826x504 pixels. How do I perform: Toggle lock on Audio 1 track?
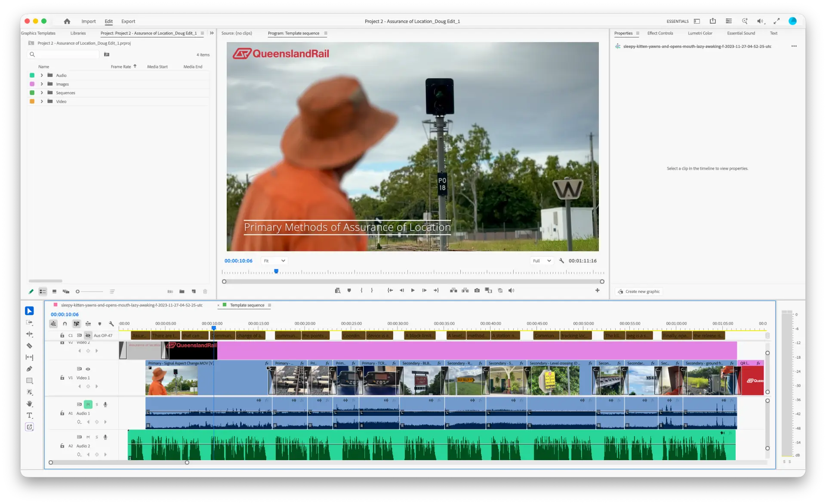pyautogui.click(x=62, y=413)
